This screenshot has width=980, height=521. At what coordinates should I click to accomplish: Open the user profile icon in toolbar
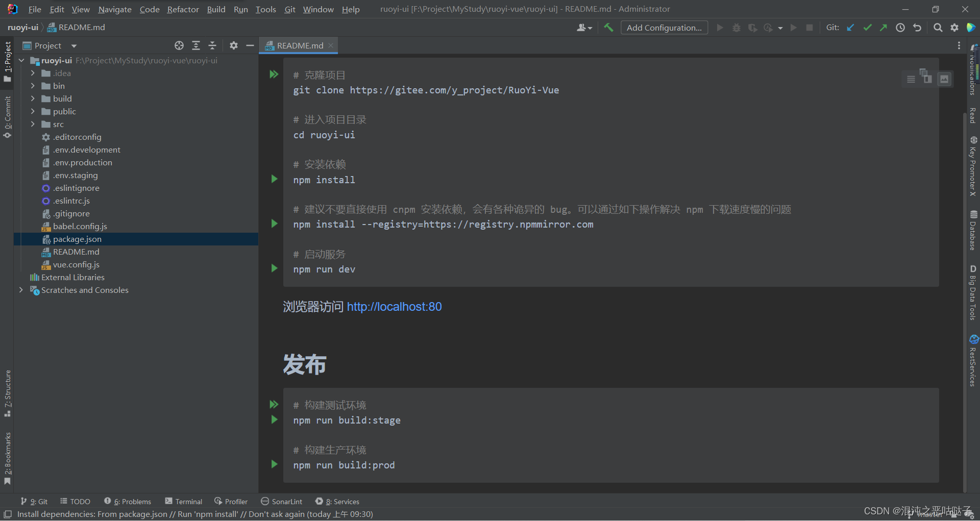click(x=584, y=28)
